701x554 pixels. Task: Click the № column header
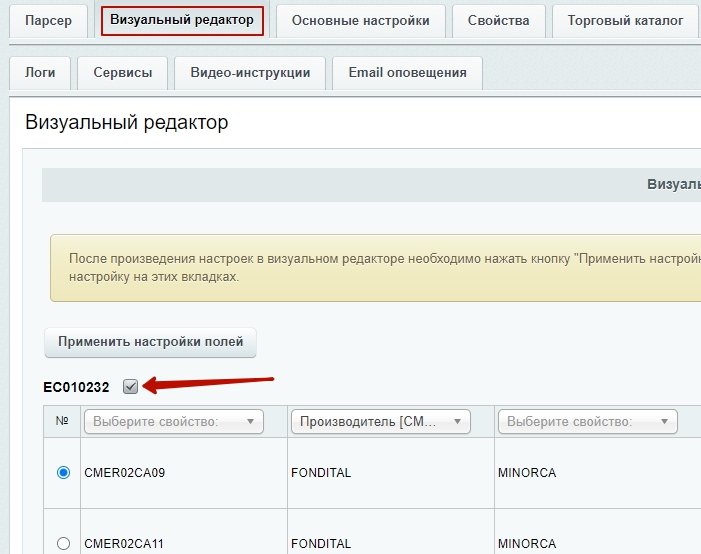click(x=62, y=421)
